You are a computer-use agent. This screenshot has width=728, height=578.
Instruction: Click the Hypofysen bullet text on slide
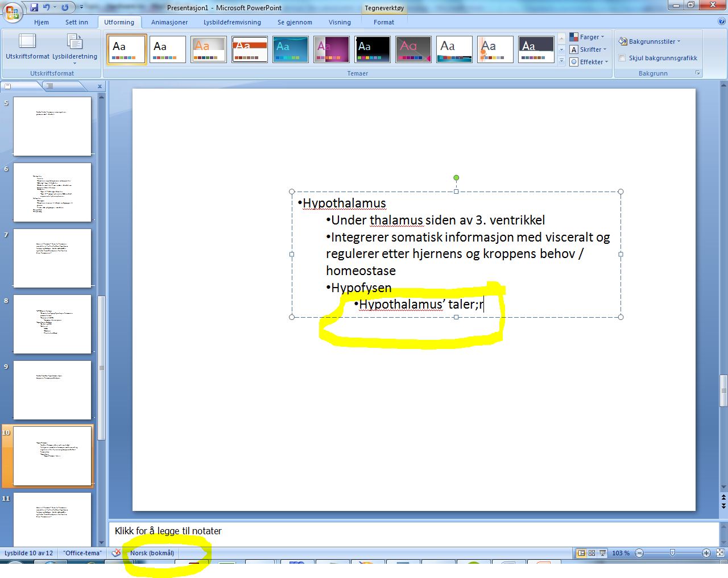(x=361, y=288)
